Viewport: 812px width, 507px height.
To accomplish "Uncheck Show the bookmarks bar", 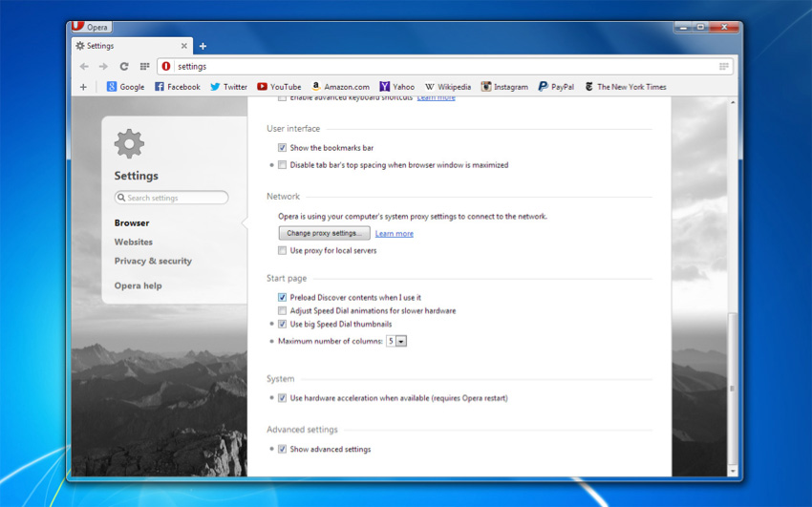I will tap(283, 148).
